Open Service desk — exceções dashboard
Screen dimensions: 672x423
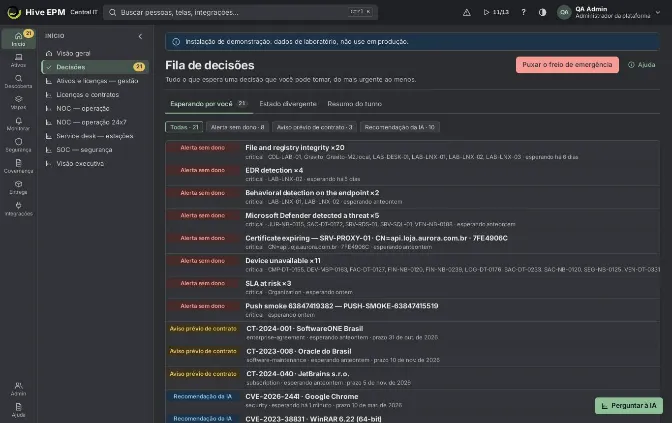95,136
